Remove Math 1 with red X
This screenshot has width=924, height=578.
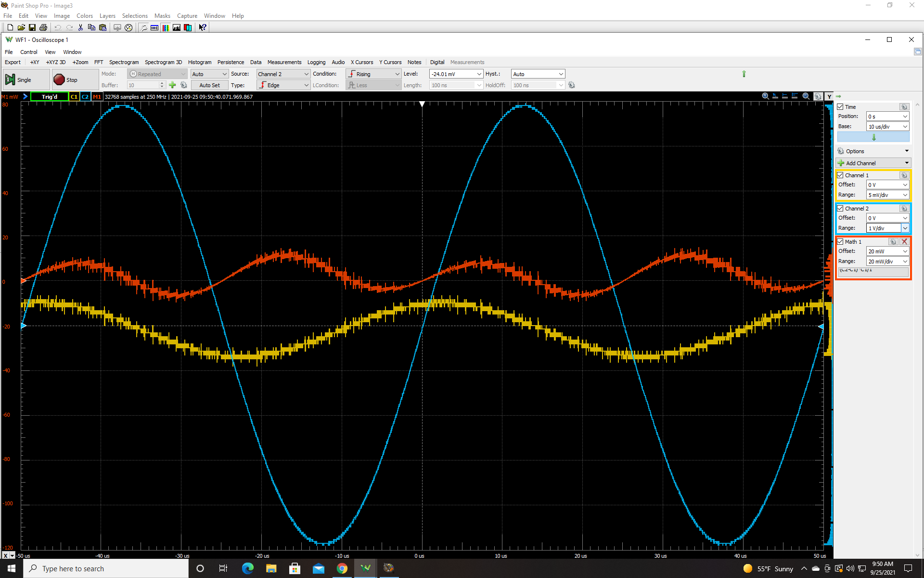[904, 242]
